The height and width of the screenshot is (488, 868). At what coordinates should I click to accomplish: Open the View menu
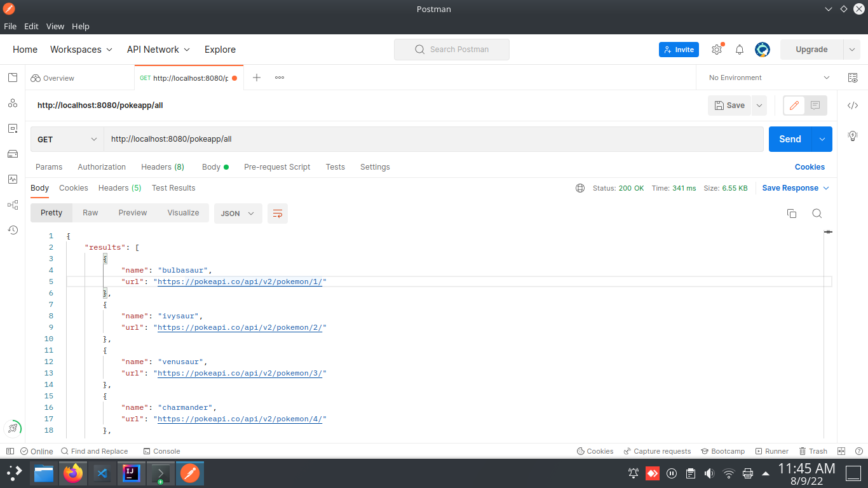55,26
